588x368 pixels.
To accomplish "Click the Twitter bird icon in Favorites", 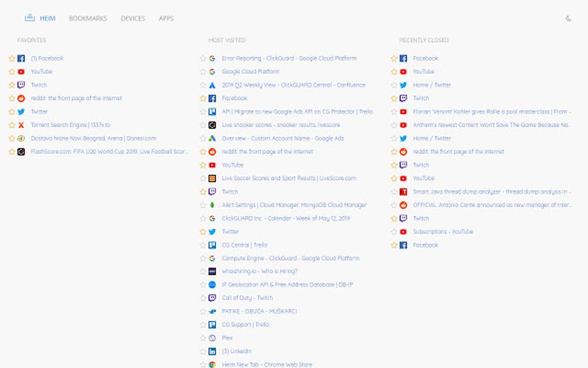I will pos(21,111).
